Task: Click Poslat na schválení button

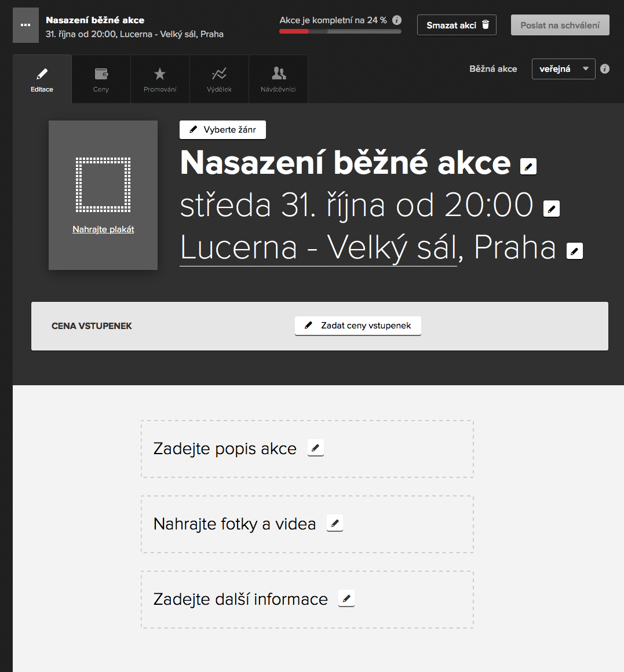Action: click(x=560, y=25)
